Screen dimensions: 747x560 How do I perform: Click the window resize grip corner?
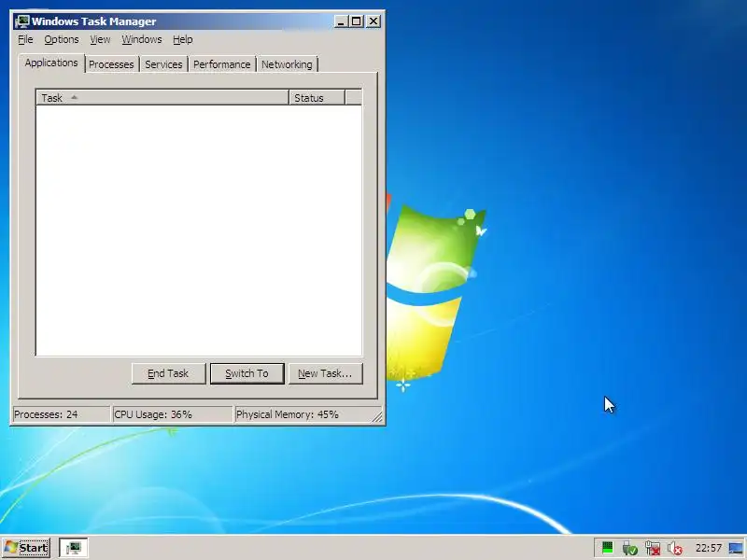(377, 416)
